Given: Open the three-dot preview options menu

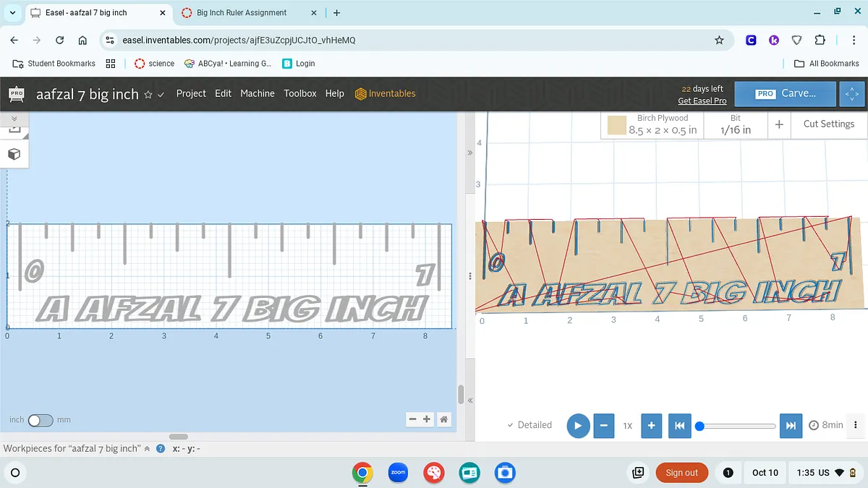Looking at the screenshot, I should click(x=856, y=425).
